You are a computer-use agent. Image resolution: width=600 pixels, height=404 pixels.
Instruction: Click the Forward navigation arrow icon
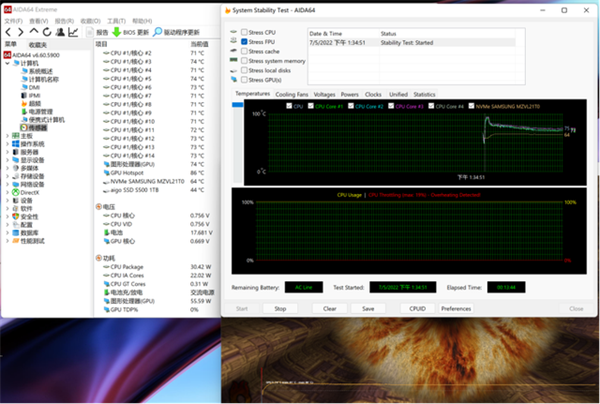[20, 32]
